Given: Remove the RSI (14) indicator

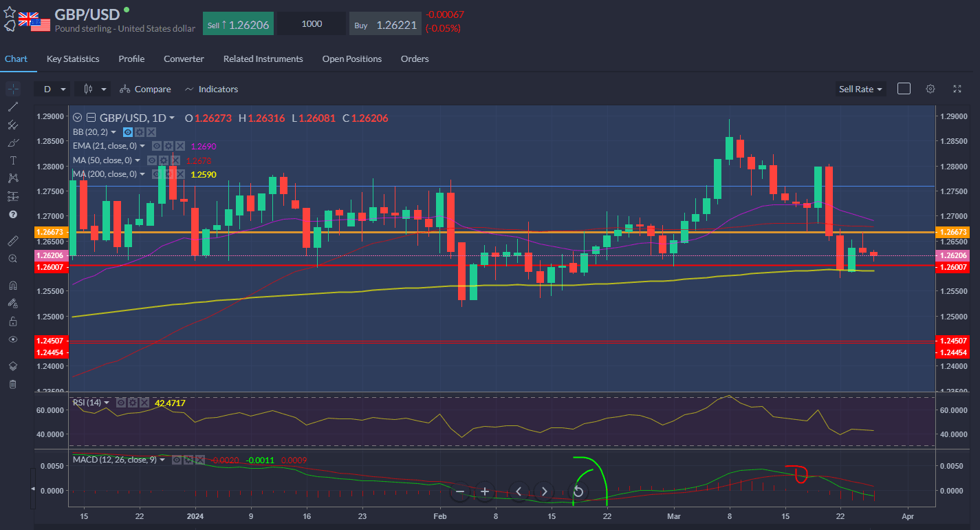Looking at the screenshot, I should click(x=144, y=403).
